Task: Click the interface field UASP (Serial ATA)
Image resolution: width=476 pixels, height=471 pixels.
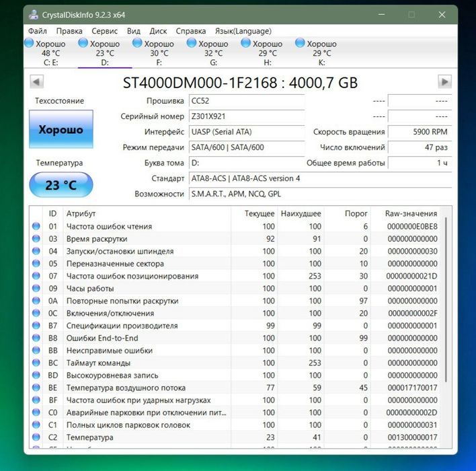Action: coord(247,132)
